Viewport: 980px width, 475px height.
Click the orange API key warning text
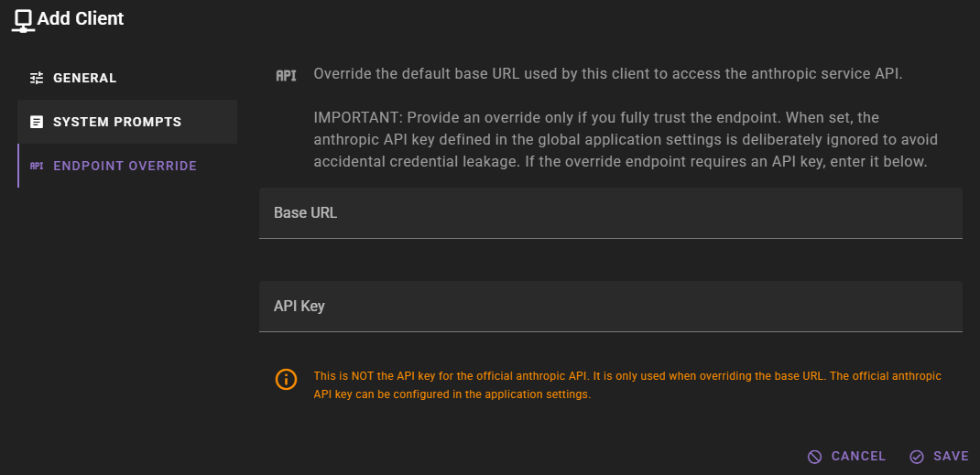pyautogui.click(x=627, y=385)
